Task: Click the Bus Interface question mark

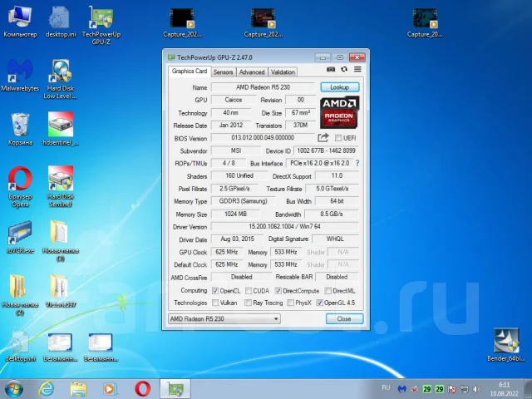Action: pyautogui.click(x=357, y=163)
